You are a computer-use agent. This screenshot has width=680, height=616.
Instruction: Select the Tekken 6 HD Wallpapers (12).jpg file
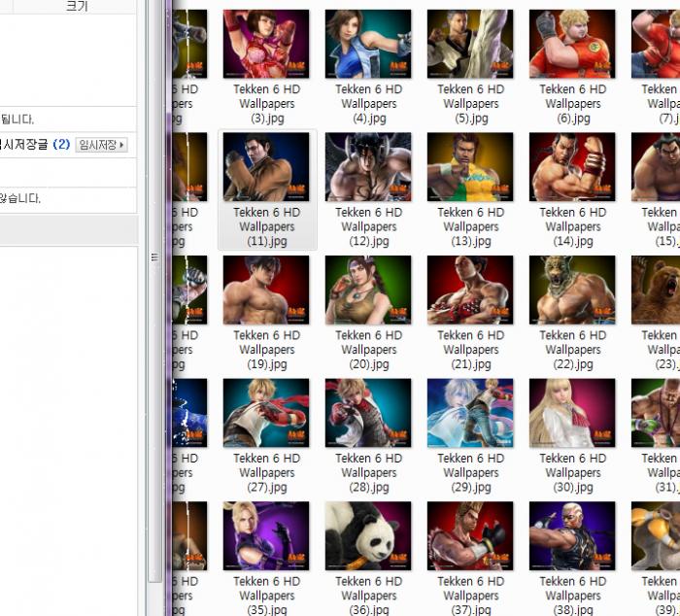[368, 167]
